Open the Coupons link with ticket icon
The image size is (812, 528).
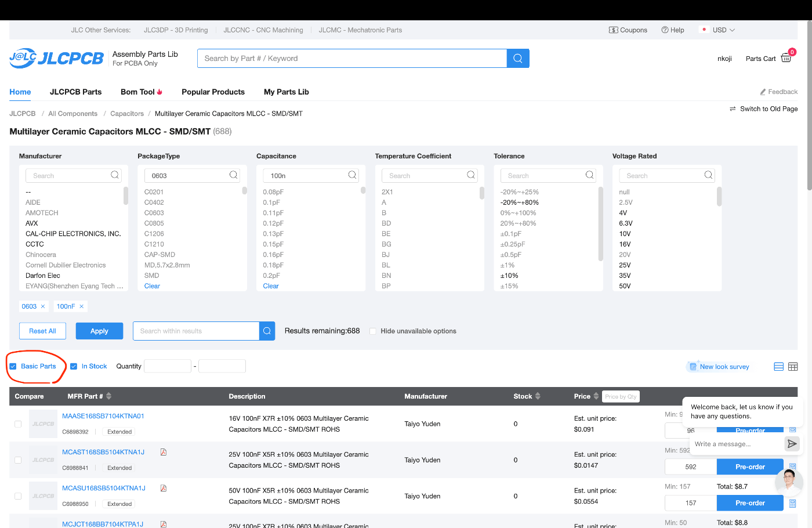point(628,30)
